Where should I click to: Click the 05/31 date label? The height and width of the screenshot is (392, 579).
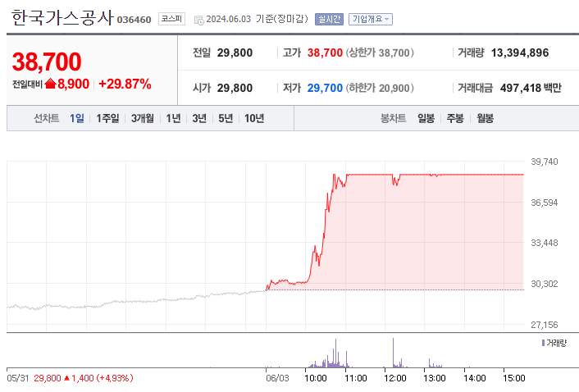point(18,378)
